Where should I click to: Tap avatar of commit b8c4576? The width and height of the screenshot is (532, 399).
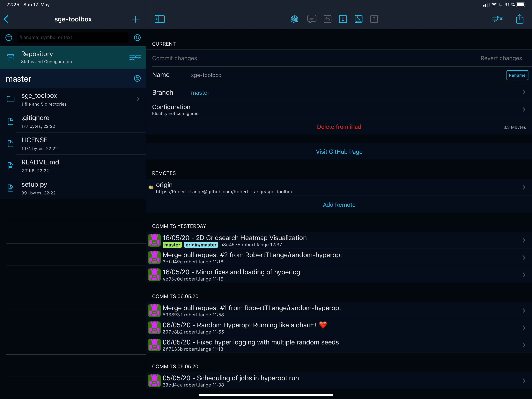click(x=154, y=240)
